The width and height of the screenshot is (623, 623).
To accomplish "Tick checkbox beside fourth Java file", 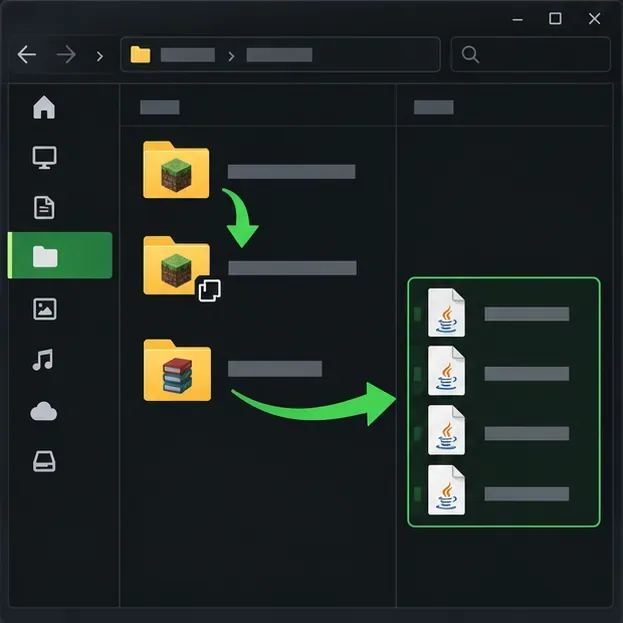I will click(417, 494).
